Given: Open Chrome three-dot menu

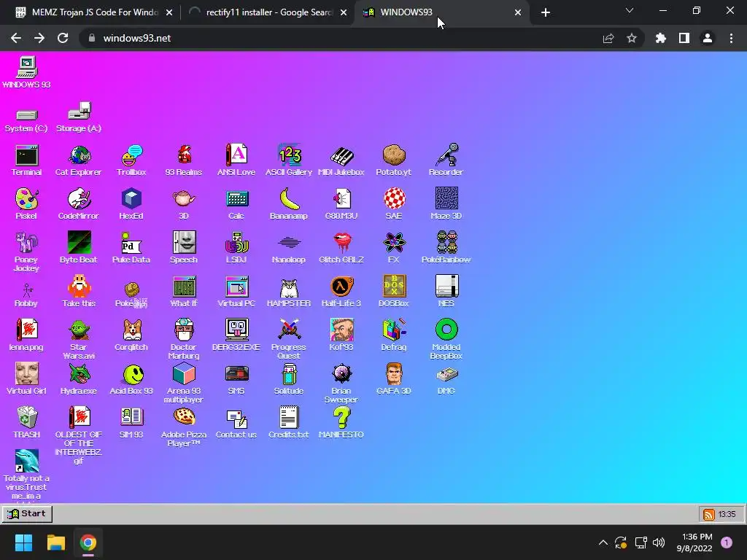Looking at the screenshot, I should [x=731, y=38].
